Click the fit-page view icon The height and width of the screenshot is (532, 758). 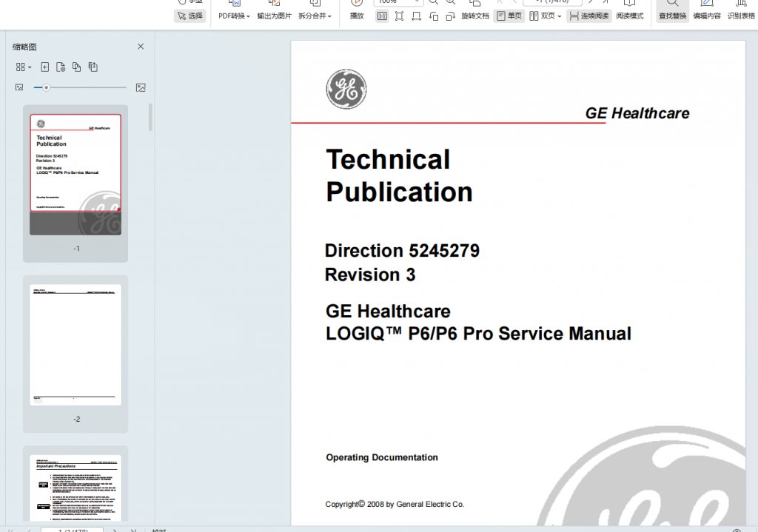click(x=399, y=16)
